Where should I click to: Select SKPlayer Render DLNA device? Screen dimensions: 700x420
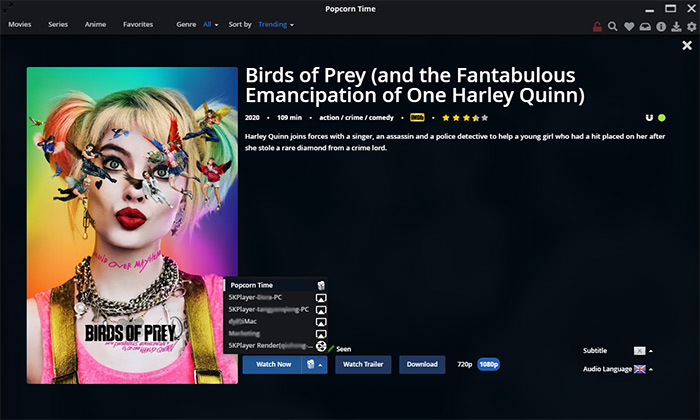click(275, 345)
